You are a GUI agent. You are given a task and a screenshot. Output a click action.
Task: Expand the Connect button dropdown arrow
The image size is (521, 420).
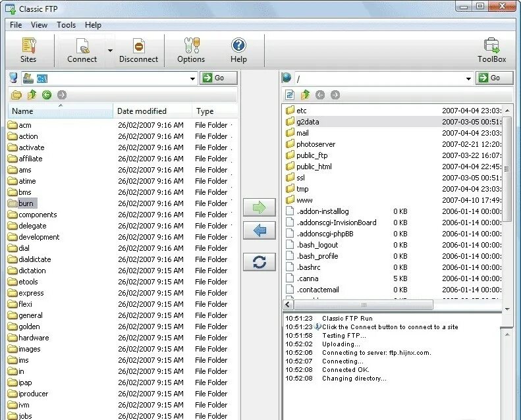click(110, 51)
